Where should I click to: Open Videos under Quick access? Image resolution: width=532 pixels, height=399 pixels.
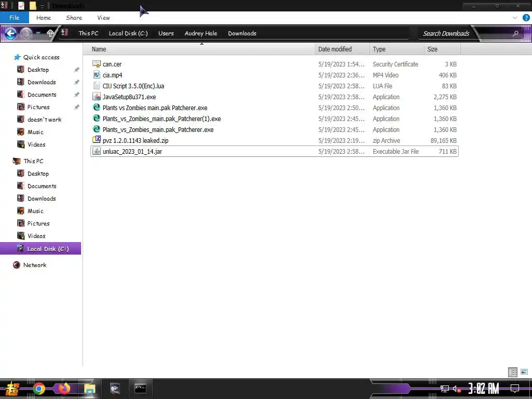36,144
